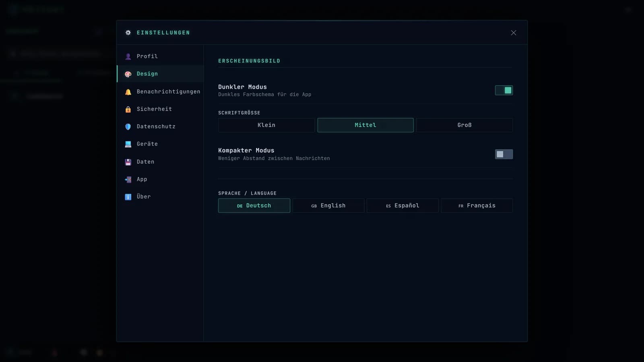The image size is (644, 362).
Task: Click the Benachrichtigungen bell icon
Action: pos(128,92)
